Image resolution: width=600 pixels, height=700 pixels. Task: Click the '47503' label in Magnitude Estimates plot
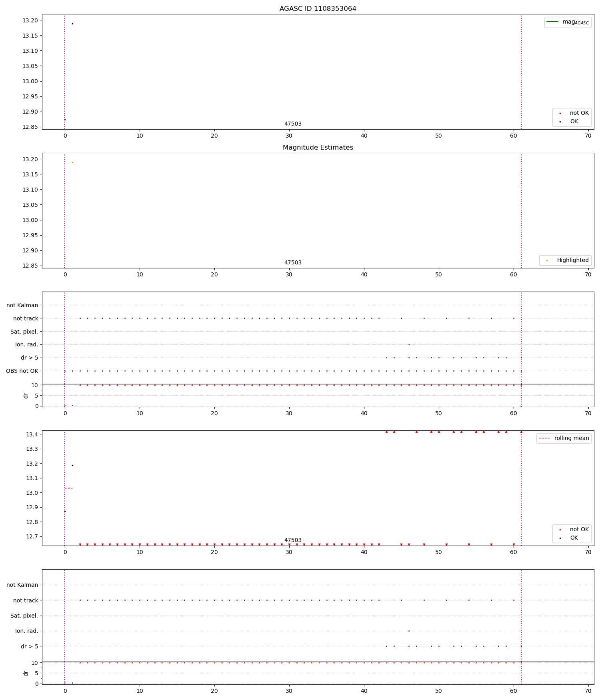pyautogui.click(x=293, y=262)
